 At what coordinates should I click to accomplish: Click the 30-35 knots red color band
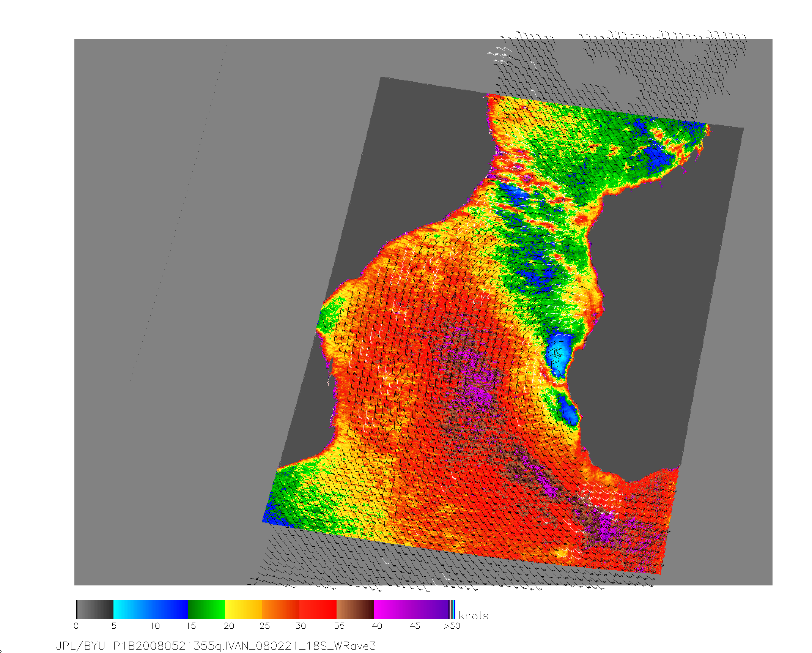coord(318,609)
